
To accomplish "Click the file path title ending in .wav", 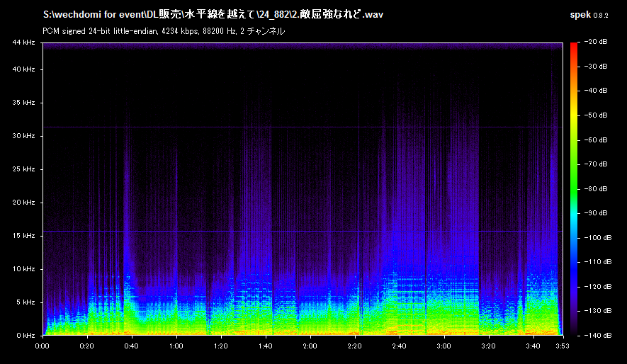I will 213,15.
